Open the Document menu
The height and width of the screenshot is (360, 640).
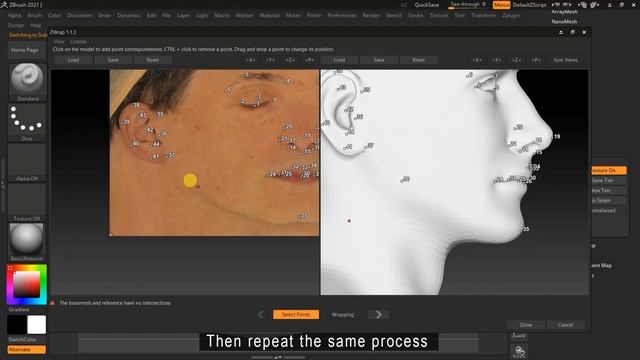(x=79, y=16)
